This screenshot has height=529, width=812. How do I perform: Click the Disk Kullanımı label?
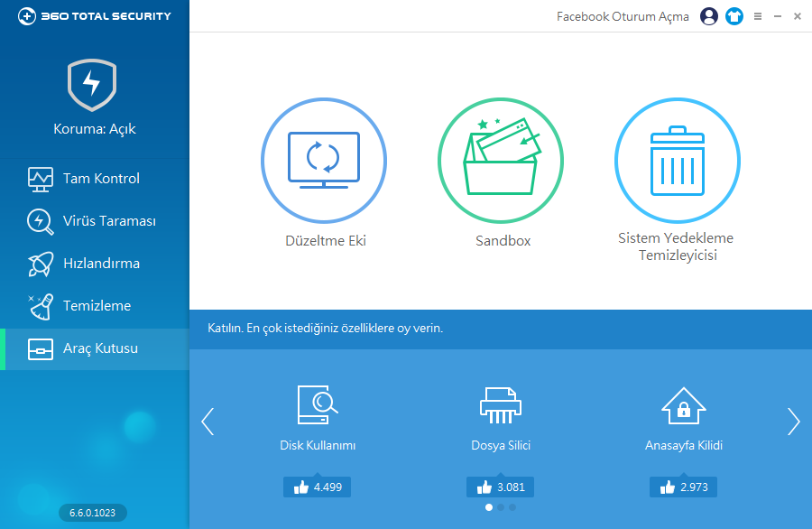[318, 446]
